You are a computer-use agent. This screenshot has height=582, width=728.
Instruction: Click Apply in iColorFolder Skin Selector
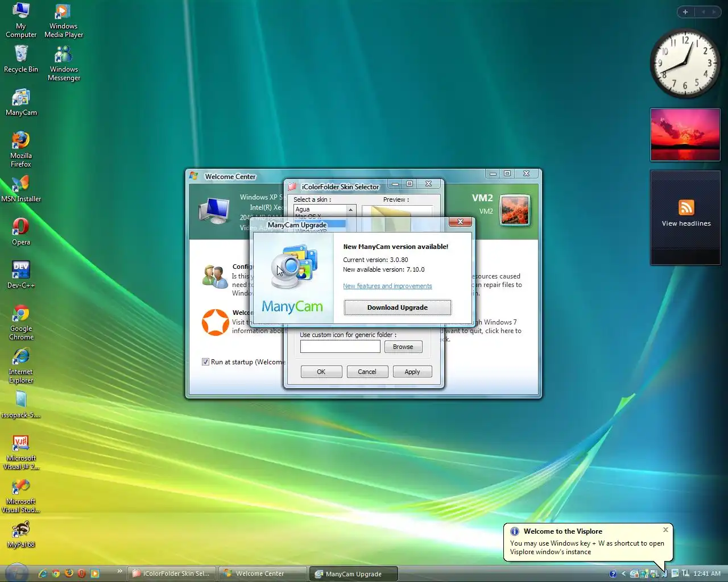click(x=412, y=372)
